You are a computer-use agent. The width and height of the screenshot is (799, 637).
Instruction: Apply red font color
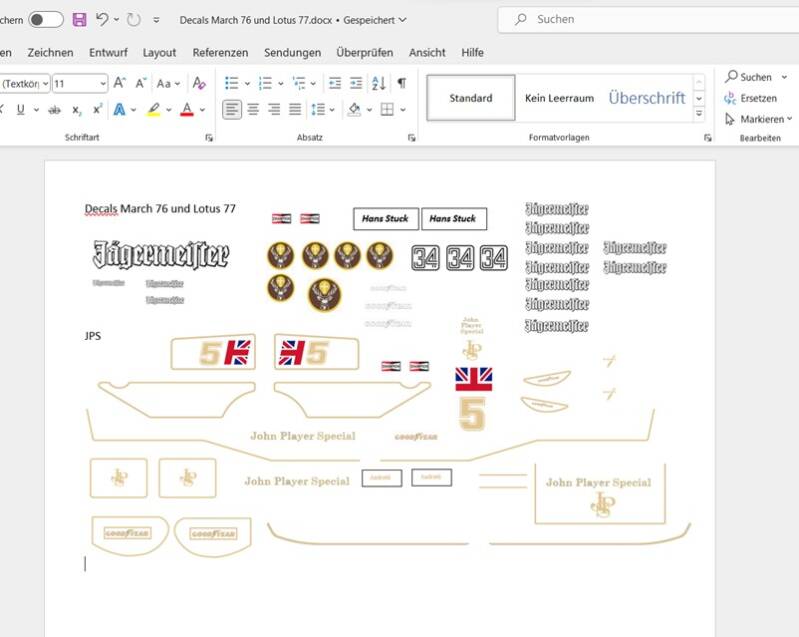click(187, 110)
